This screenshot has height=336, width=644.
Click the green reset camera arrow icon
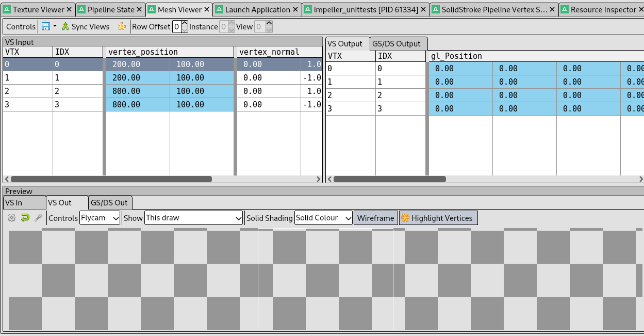click(25, 218)
